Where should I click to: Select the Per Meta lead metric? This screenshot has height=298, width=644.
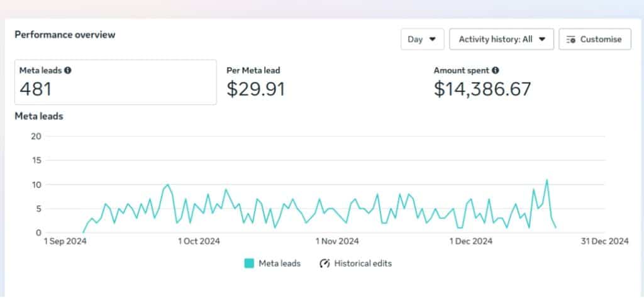tap(253, 70)
